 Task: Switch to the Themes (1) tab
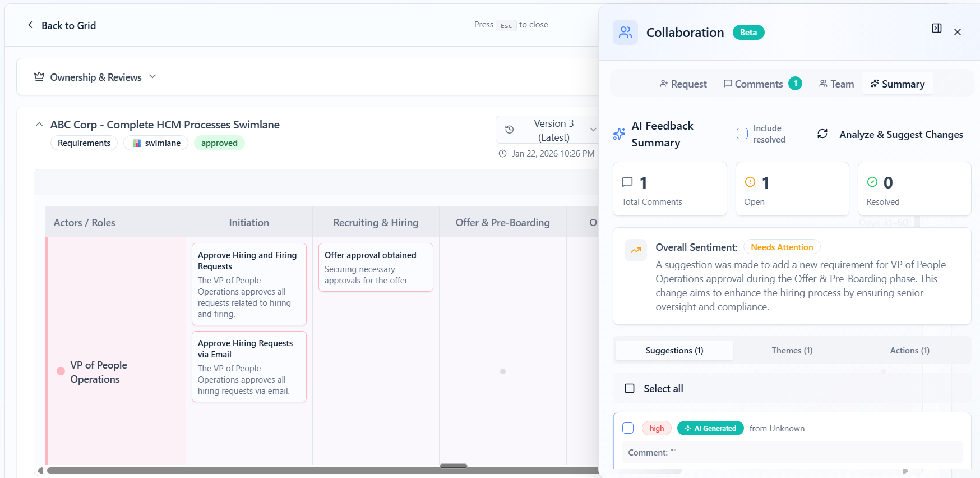[x=792, y=351]
